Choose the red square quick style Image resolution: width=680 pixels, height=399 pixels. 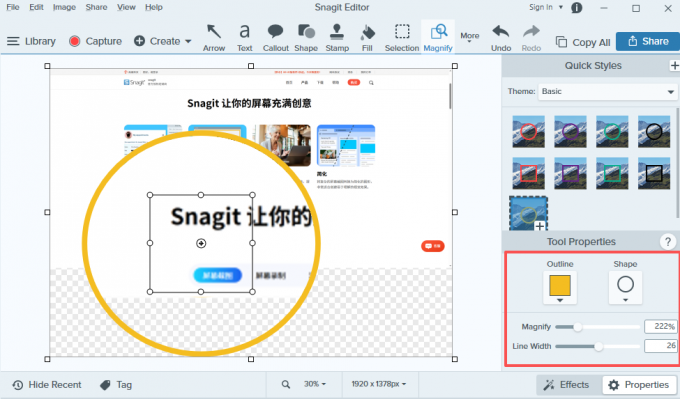pyautogui.click(x=528, y=173)
